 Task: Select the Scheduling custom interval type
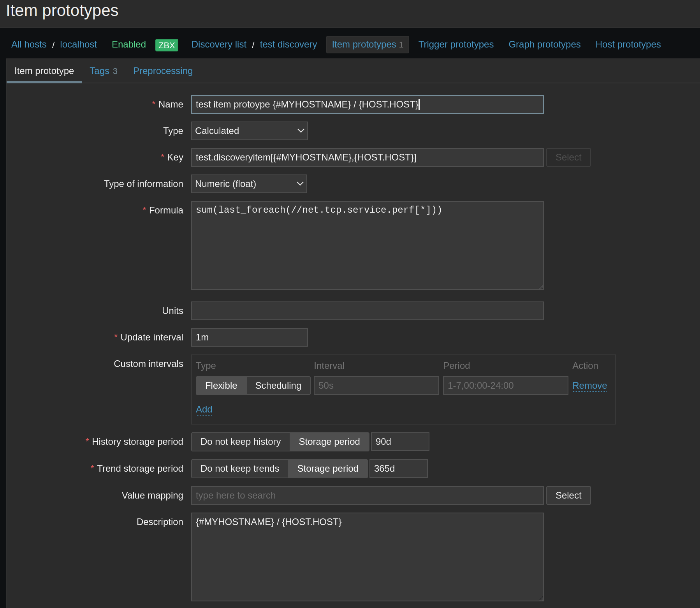pyautogui.click(x=278, y=386)
